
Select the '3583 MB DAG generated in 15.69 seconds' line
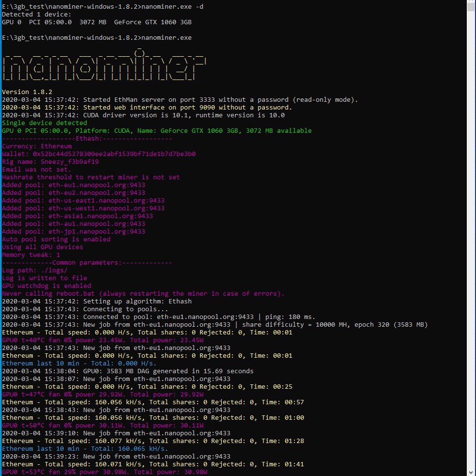(x=128, y=371)
